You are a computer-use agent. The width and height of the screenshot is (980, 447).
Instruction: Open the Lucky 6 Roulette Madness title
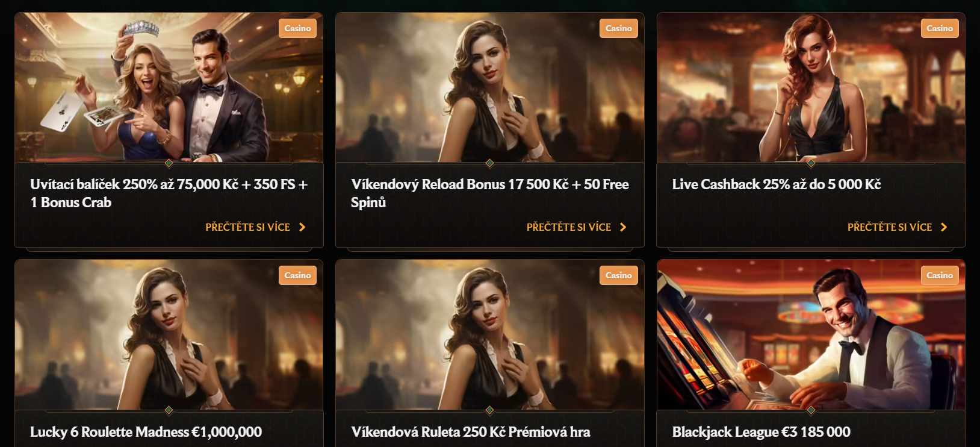click(146, 432)
